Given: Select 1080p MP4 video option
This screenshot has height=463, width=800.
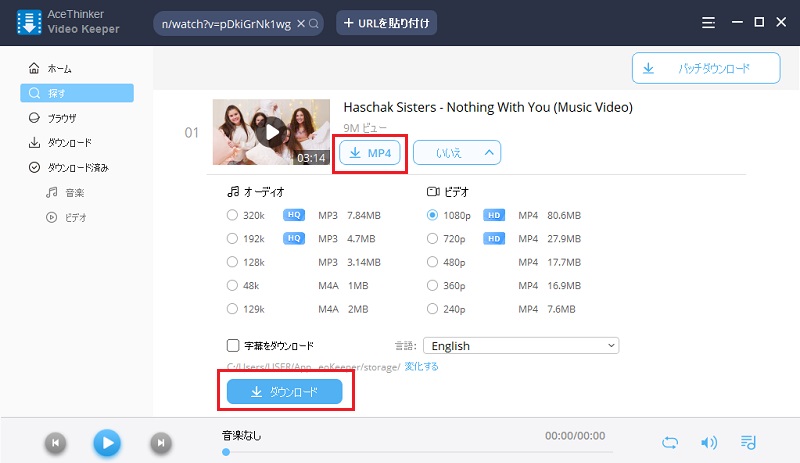Looking at the screenshot, I should click(432, 215).
